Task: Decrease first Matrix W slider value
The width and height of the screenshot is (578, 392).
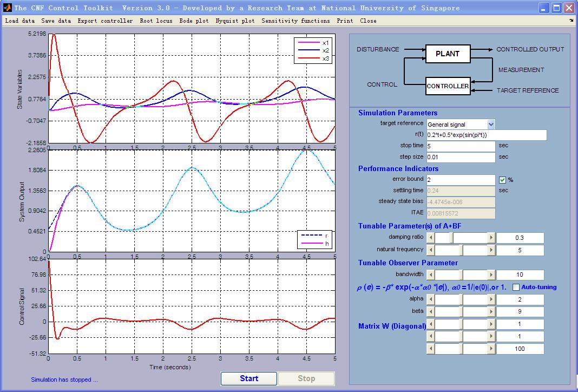Action: (x=431, y=324)
